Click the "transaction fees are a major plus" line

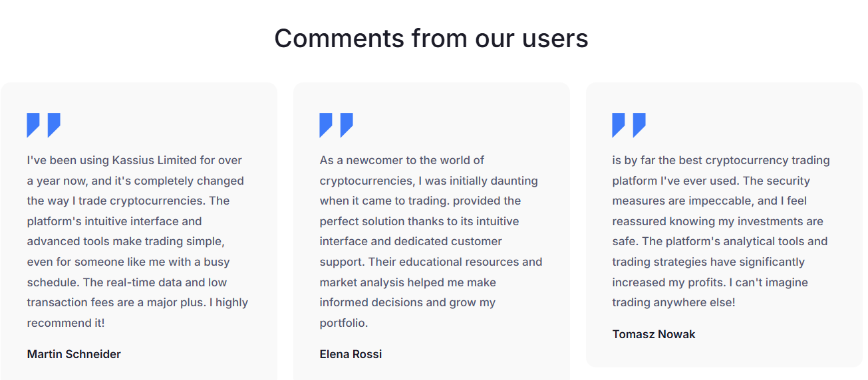tap(115, 303)
